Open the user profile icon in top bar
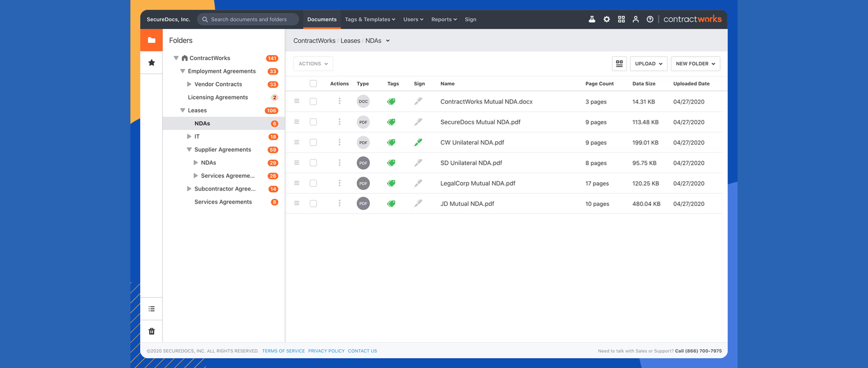868x368 pixels. pos(636,19)
